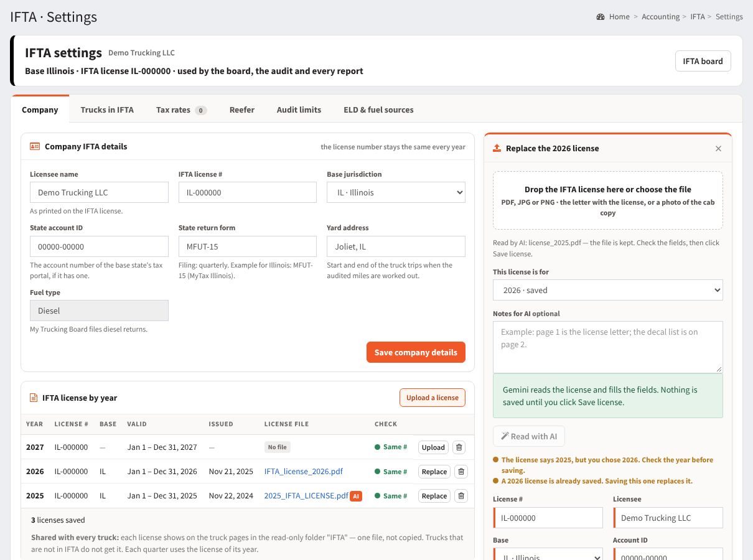The image size is (753, 560).
Task: Open the Reefer tab
Action: 242,110
